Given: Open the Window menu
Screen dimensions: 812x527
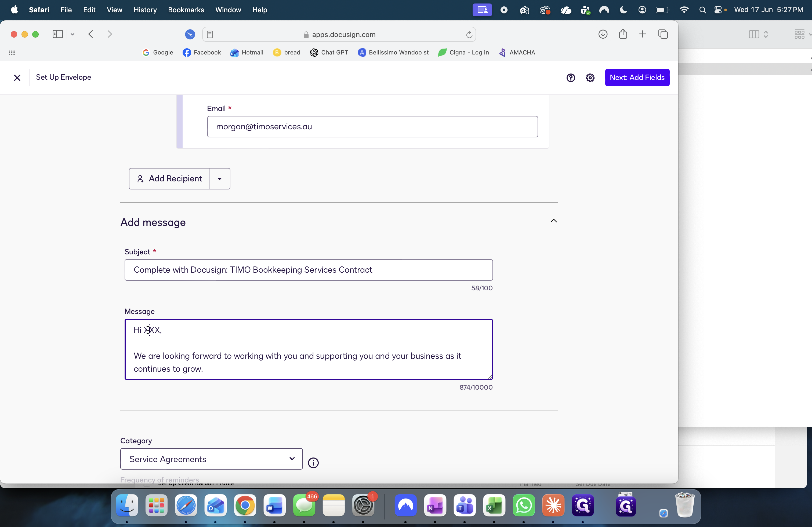Looking at the screenshot, I should tap(228, 10).
